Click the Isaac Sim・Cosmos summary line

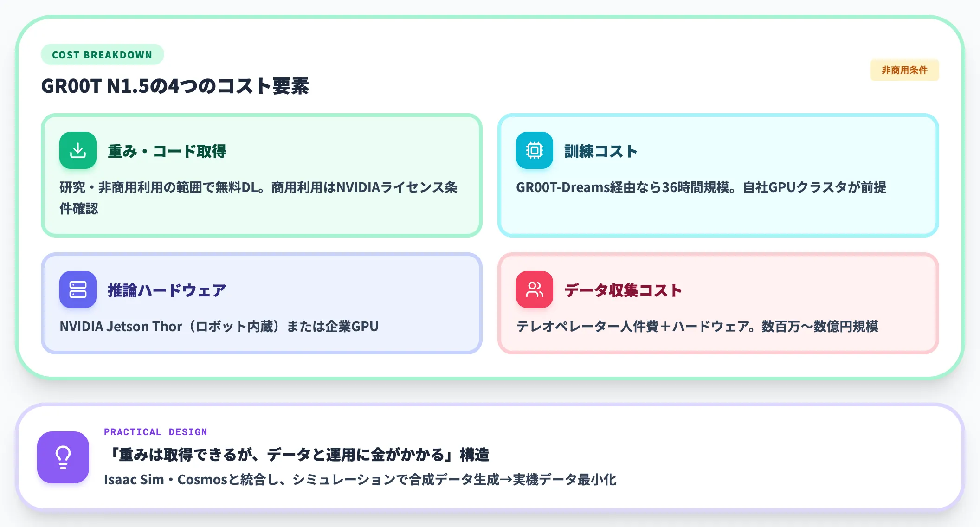click(x=360, y=479)
